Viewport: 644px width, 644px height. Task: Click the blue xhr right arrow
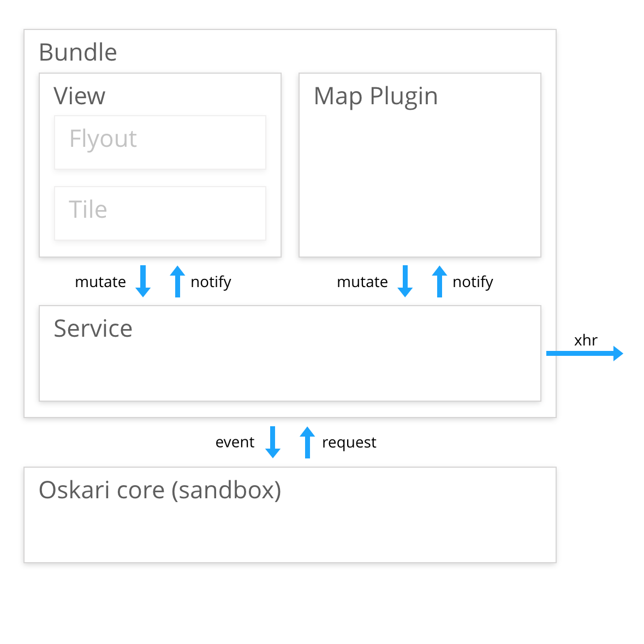(x=585, y=354)
